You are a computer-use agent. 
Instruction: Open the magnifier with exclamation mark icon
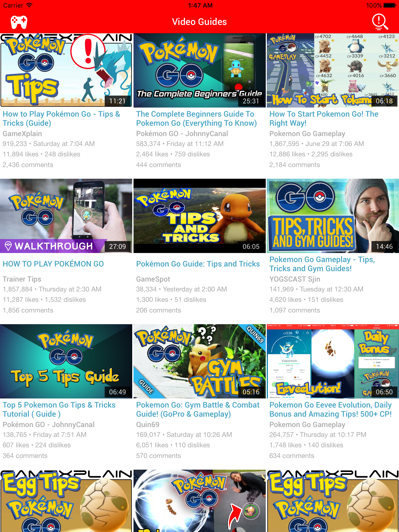click(x=380, y=22)
